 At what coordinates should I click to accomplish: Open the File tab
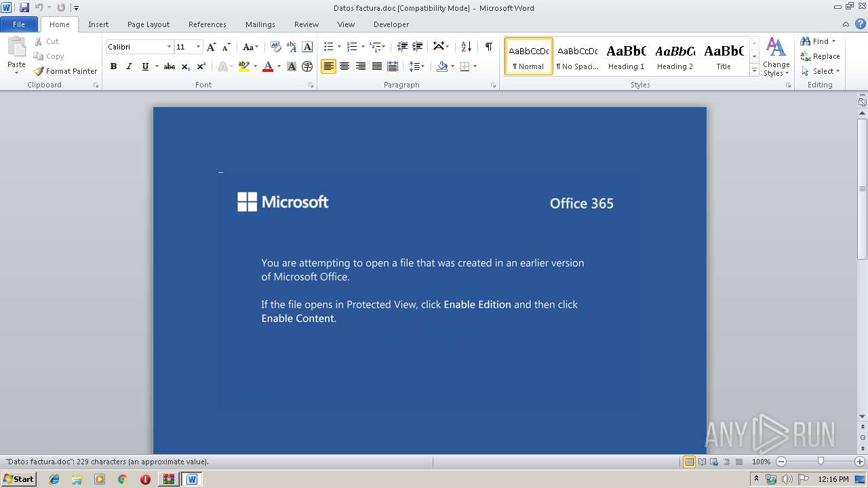click(19, 24)
